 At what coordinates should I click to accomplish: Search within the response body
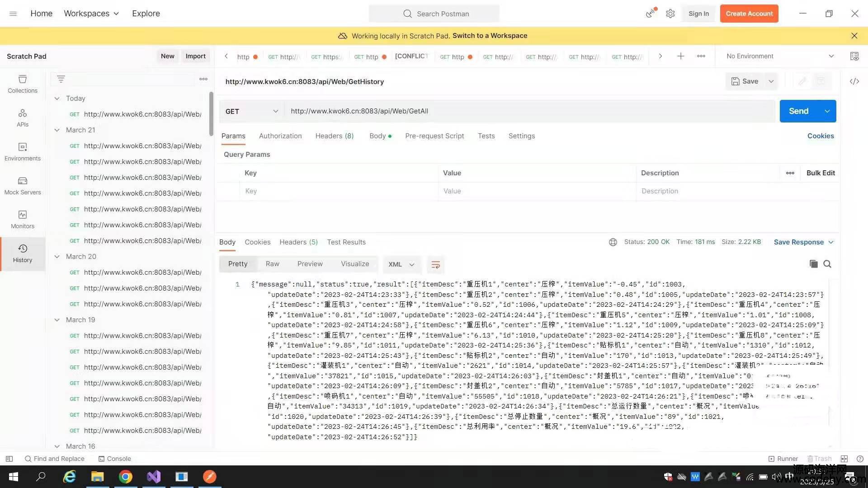click(827, 264)
